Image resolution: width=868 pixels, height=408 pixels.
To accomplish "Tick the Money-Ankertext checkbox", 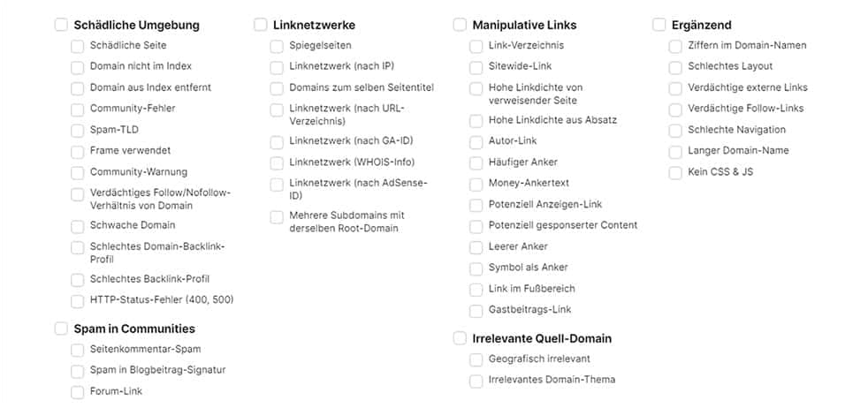I will [476, 184].
